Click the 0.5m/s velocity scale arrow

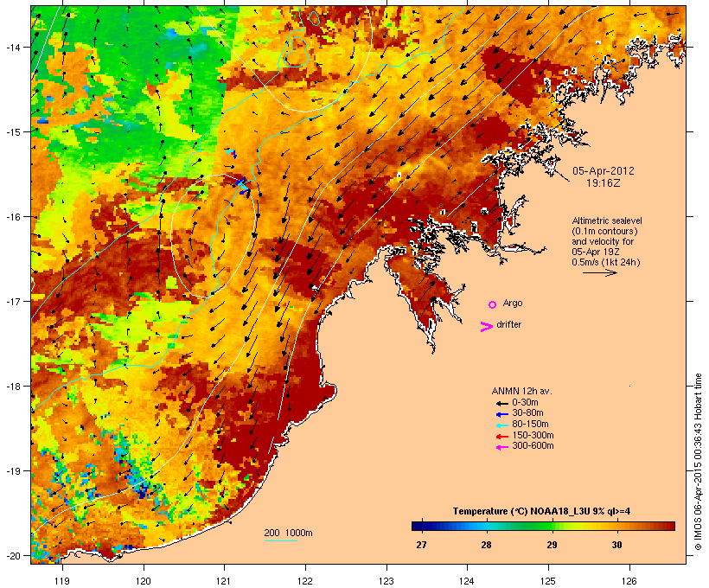(599, 272)
